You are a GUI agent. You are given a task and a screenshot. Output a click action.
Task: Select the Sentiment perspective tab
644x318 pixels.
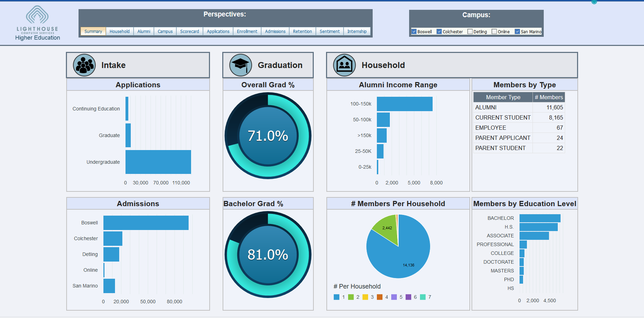pyautogui.click(x=329, y=32)
